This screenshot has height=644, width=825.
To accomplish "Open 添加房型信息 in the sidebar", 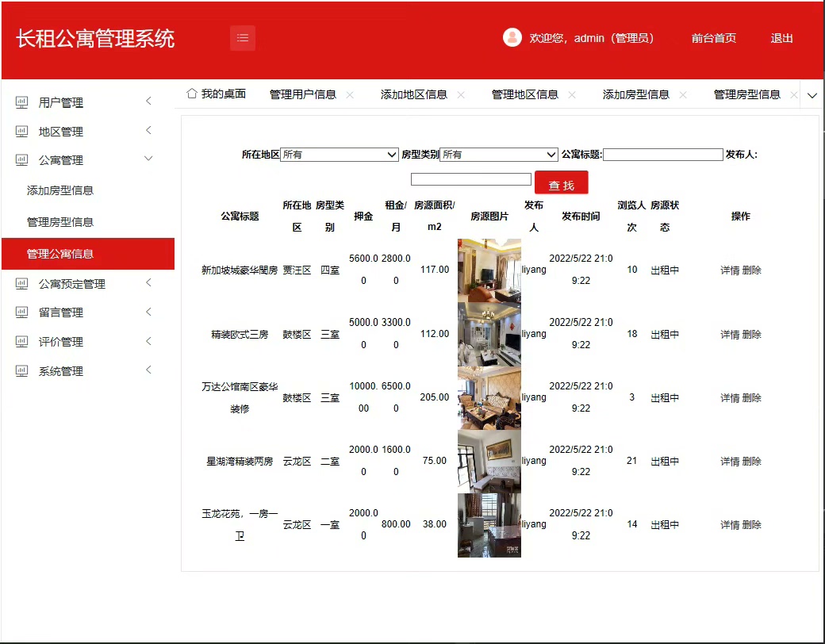I will pyautogui.click(x=60, y=190).
